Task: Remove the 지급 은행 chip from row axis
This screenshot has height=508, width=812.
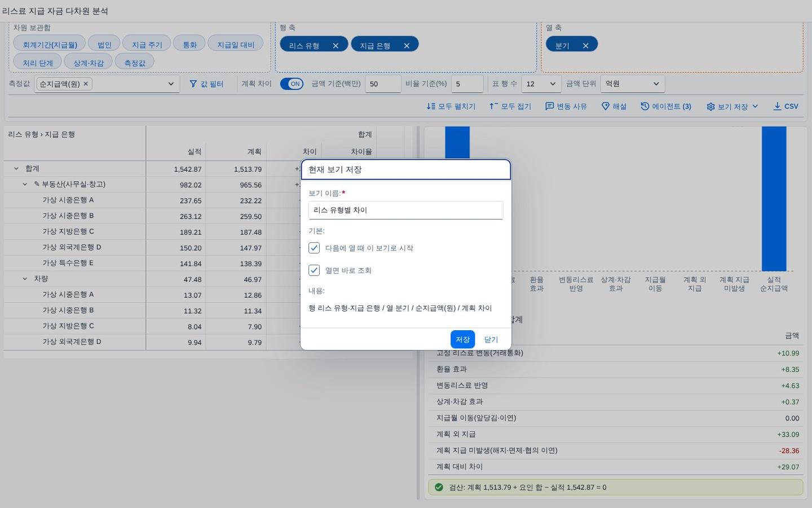Action: point(407,46)
